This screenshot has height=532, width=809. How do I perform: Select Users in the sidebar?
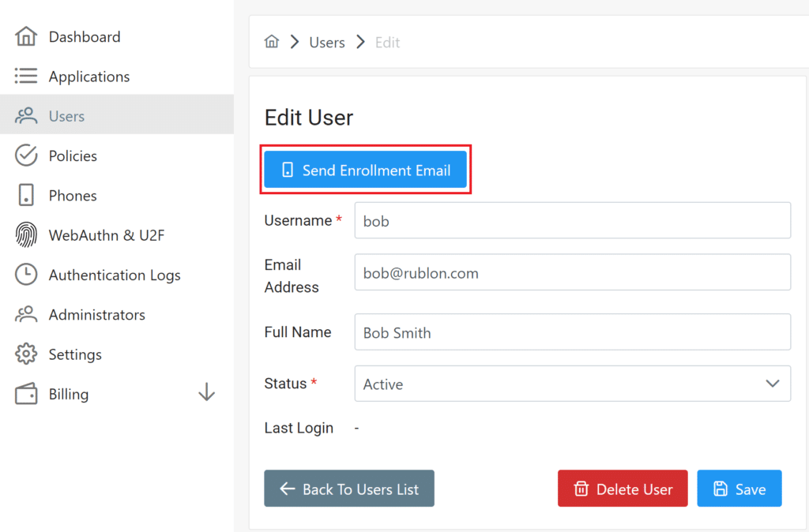66,116
